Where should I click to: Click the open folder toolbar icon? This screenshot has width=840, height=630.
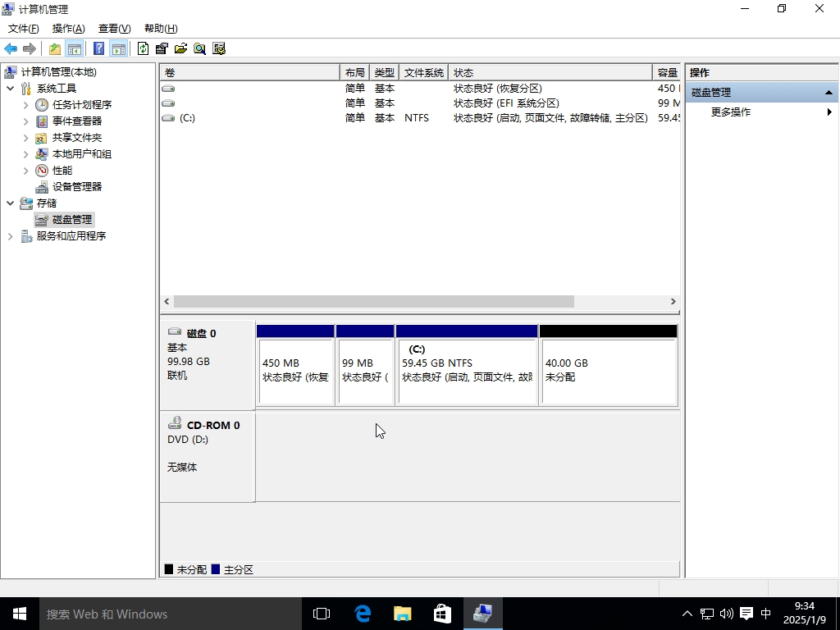pyautogui.click(x=180, y=48)
